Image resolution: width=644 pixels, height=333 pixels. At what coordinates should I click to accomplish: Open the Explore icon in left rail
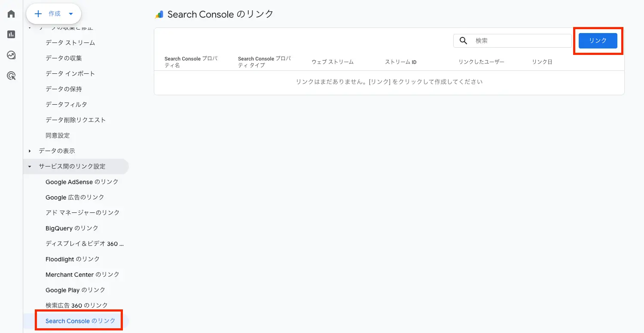pyautogui.click(x=11, y=55)
